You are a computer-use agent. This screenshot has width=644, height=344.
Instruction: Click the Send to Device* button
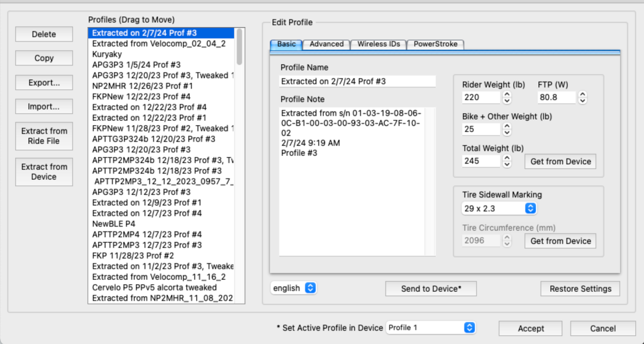coord(431,289)
